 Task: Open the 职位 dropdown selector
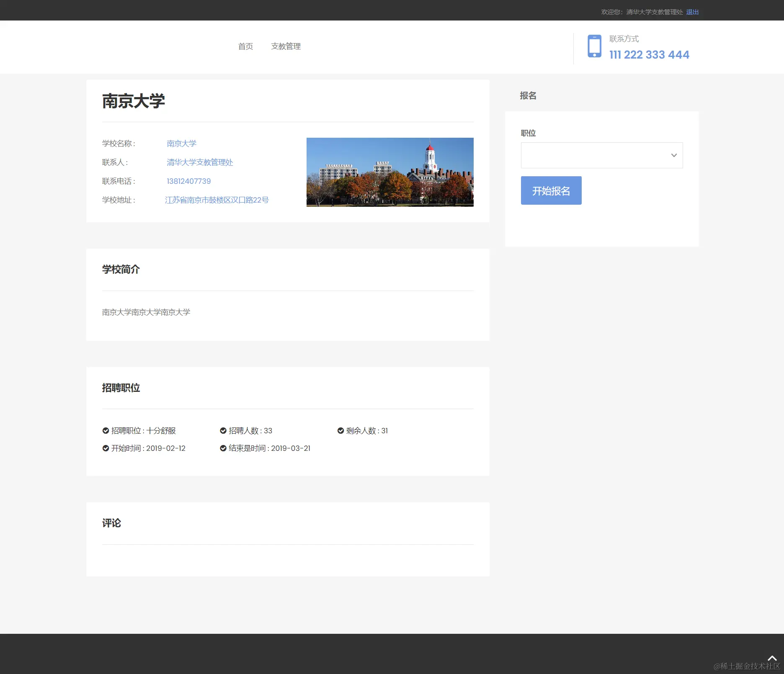coord(601,155)
